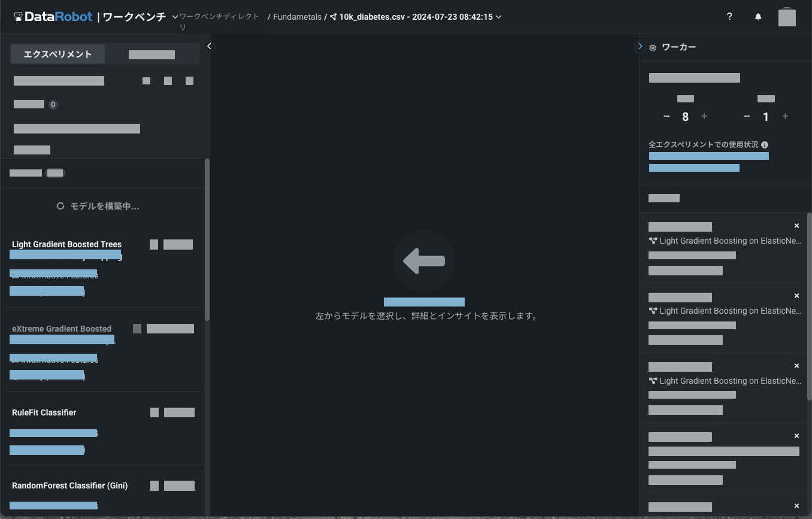The width and height of the screenshot is (812, 519).
Task: Increase the worker count of 8
Action: coord(704,116)
